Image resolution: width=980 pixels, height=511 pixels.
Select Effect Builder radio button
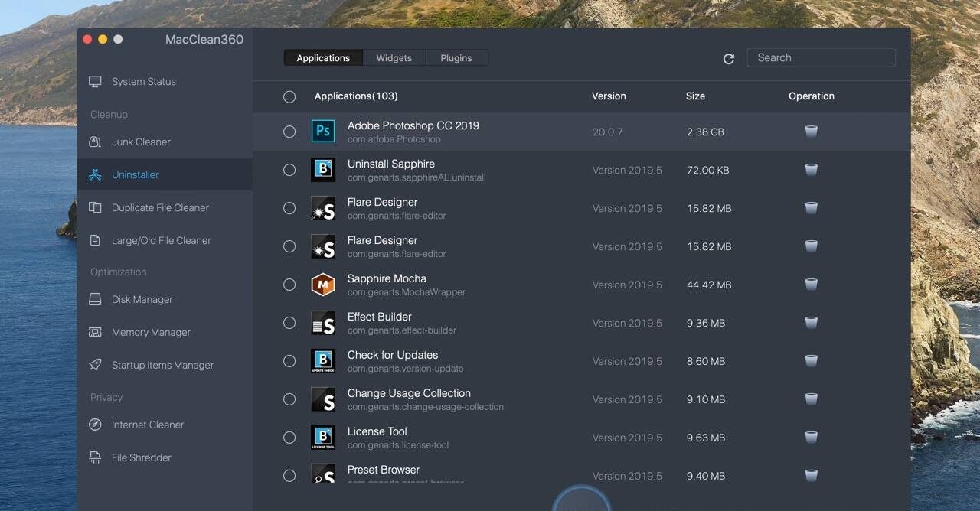click(x=289, y=323)
